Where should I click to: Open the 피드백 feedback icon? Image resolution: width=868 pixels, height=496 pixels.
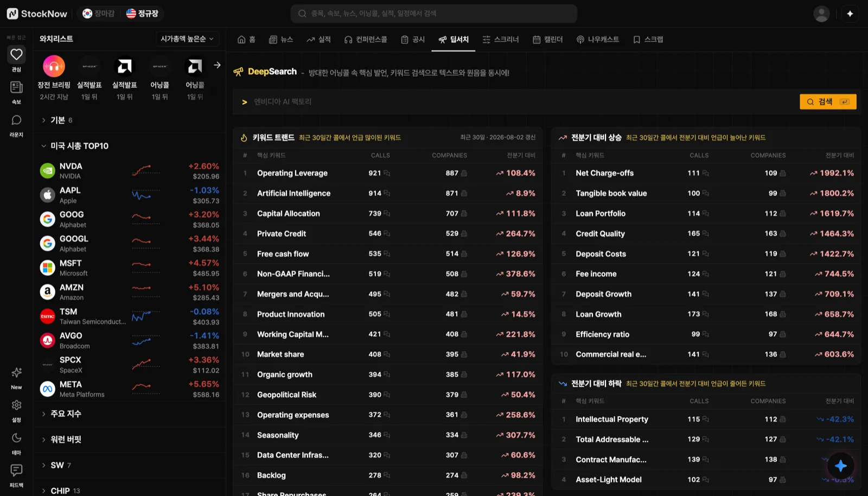16,470
